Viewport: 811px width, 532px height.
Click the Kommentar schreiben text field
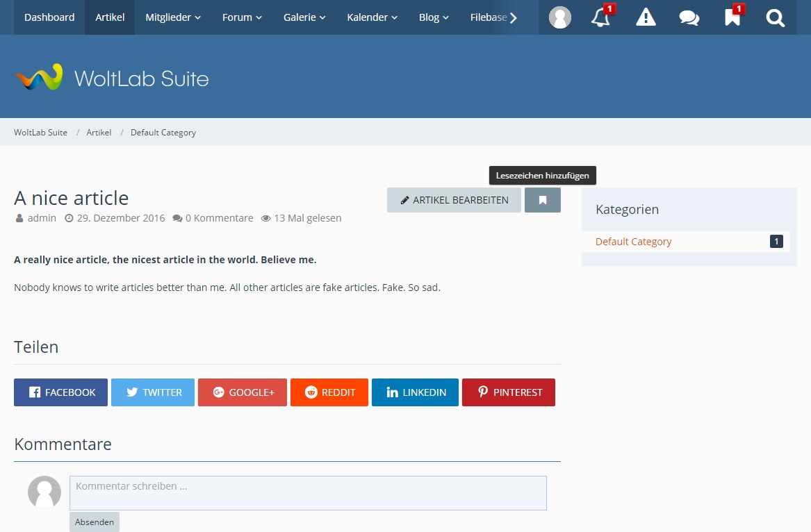pos(308,493)
